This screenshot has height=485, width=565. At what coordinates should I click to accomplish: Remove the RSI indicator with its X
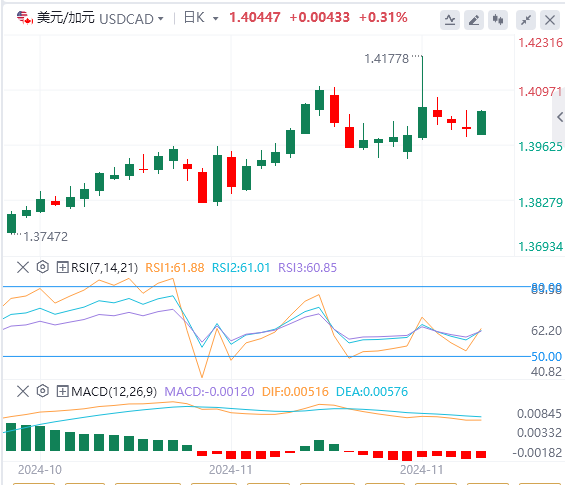[x=23, y=268]
